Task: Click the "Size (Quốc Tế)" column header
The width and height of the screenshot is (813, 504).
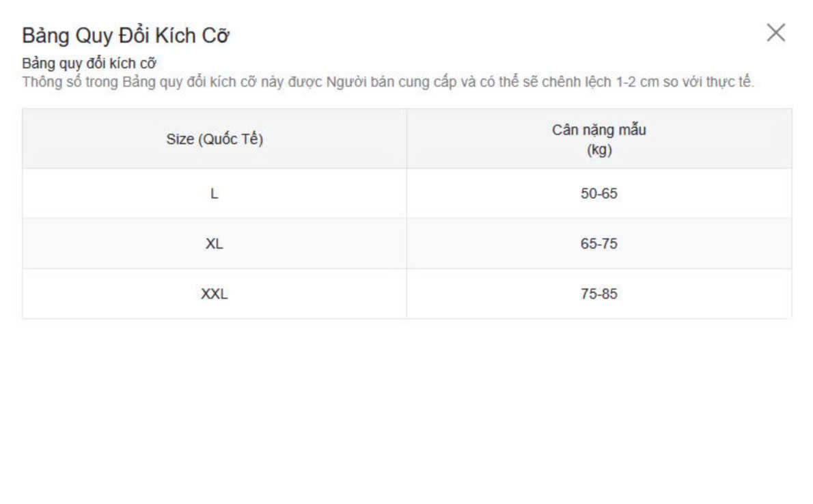Action: click(215, 139)
